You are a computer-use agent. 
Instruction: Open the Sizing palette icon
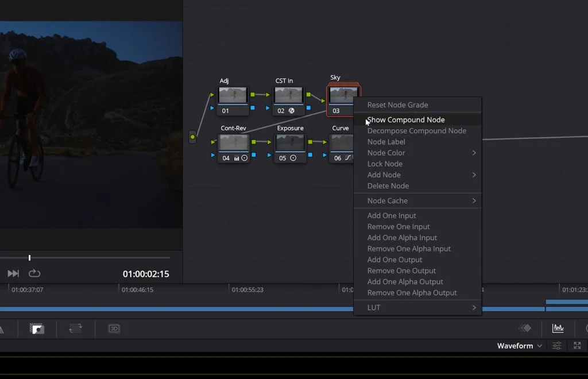coord(75,328)
